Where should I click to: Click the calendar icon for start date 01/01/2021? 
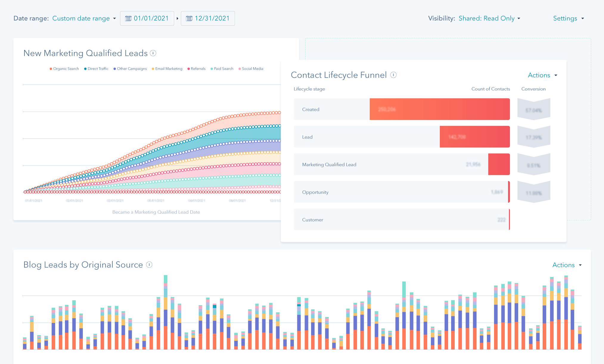tap(128, 18)
